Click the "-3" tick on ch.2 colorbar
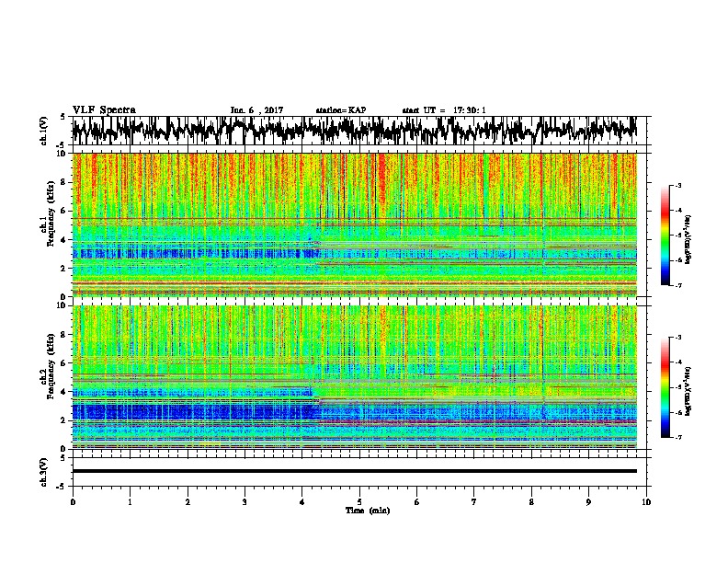Image resolution: width=728 pixels, height=563 pixels. pos(678,338)
